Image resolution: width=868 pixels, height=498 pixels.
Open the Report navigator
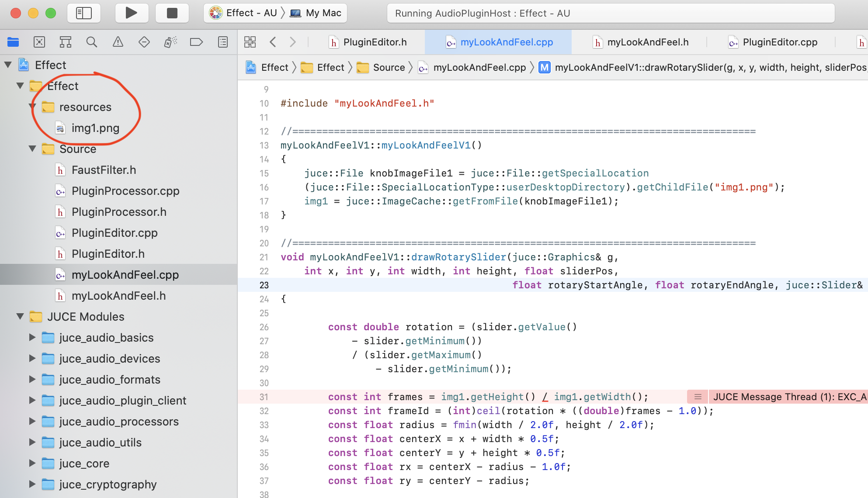pos(223,42)
